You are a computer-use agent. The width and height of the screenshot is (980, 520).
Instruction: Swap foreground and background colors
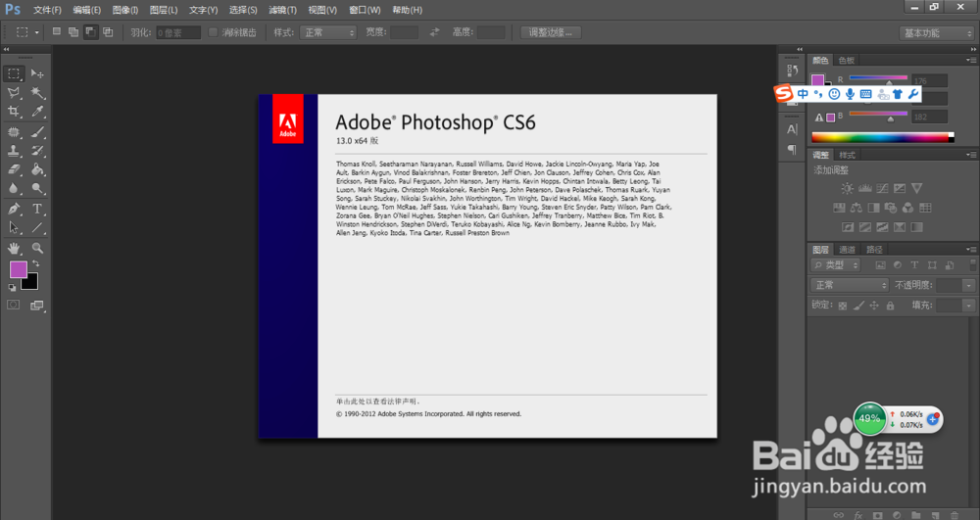(36, 264)
